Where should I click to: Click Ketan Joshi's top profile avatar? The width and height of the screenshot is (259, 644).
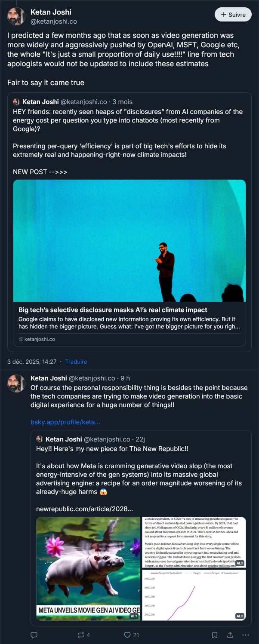(16, 16)
